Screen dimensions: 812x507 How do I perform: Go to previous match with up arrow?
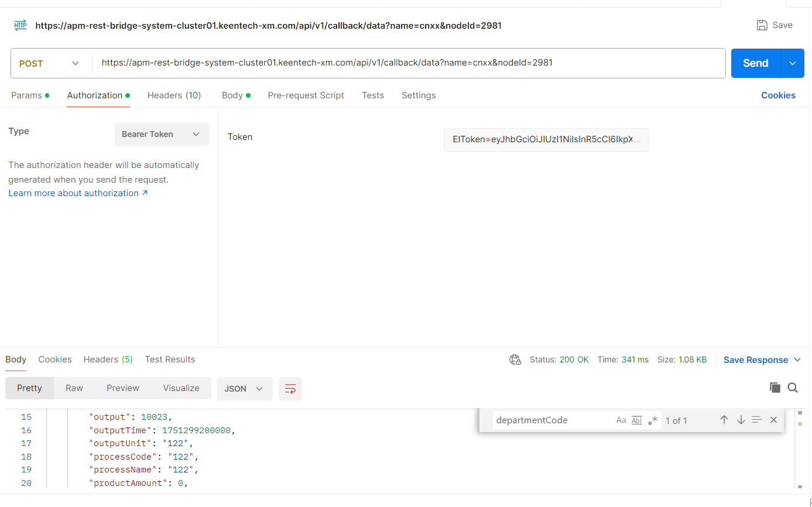coord(724,420)
